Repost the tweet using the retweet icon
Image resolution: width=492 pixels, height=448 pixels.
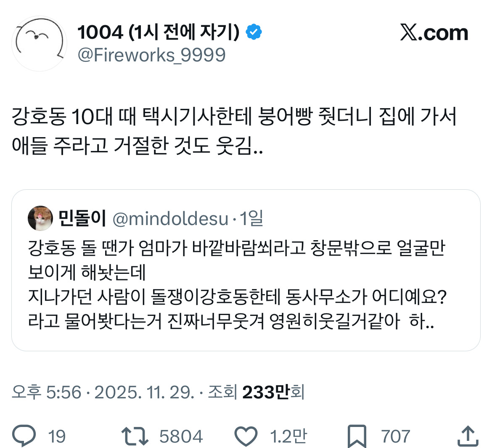tap(135, 436)
